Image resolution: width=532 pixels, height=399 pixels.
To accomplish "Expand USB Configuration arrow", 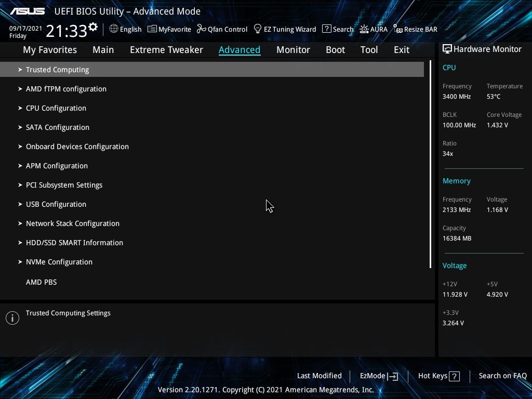I will point(20,204).
